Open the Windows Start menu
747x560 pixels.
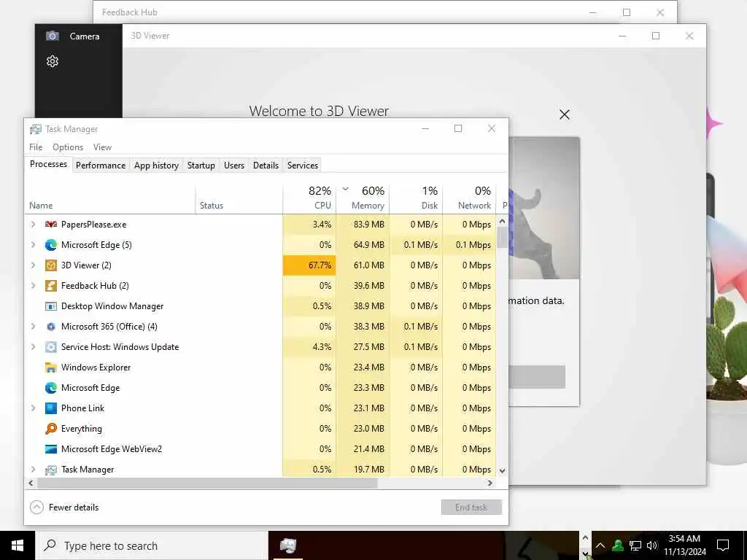click(18, 545)
